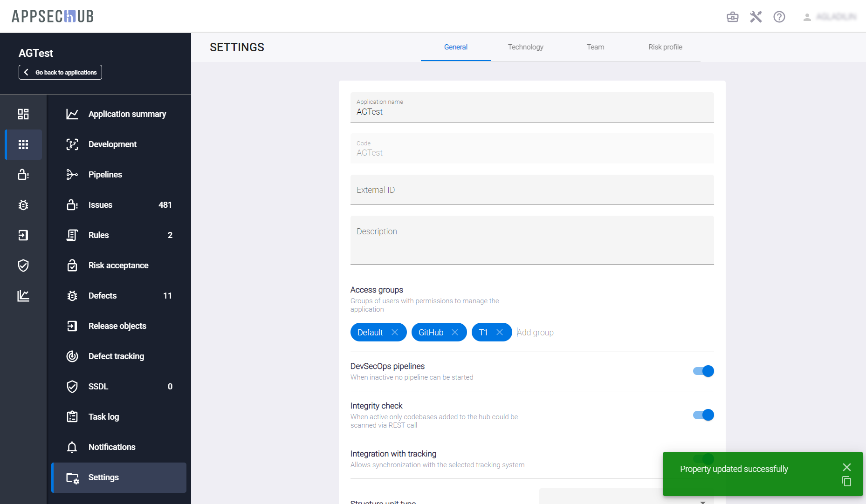Viewport: 866px width, 504px height.
Task: Click the bug icon in left rail
Action: tap(23, 205)
